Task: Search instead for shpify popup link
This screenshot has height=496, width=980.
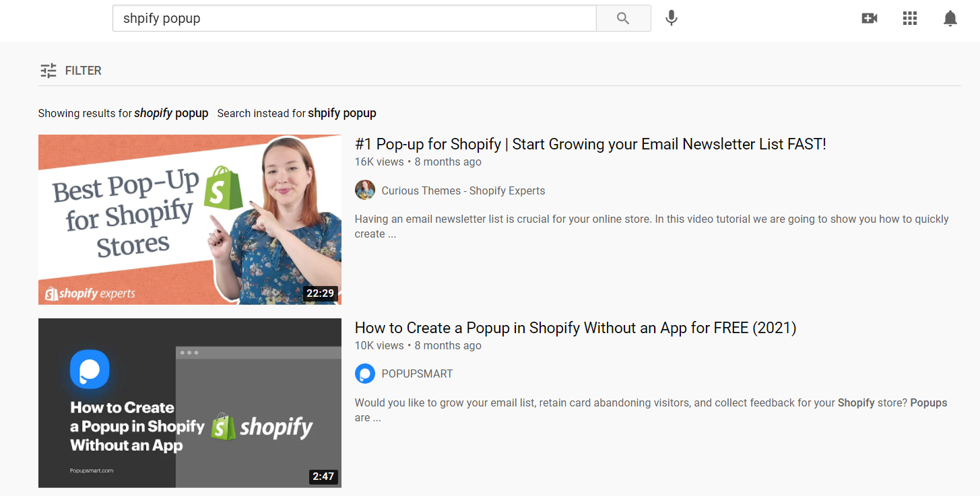Action: pyautogui.click(x=342, y=113)
